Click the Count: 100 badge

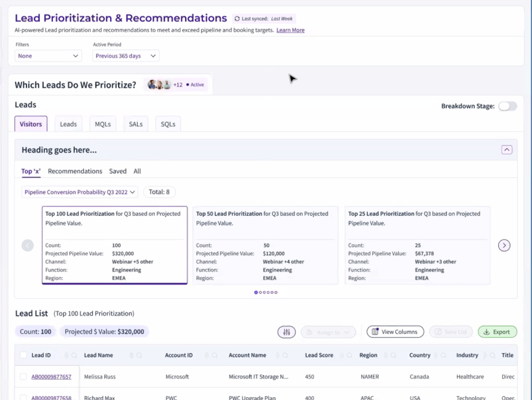click(35, 332)
